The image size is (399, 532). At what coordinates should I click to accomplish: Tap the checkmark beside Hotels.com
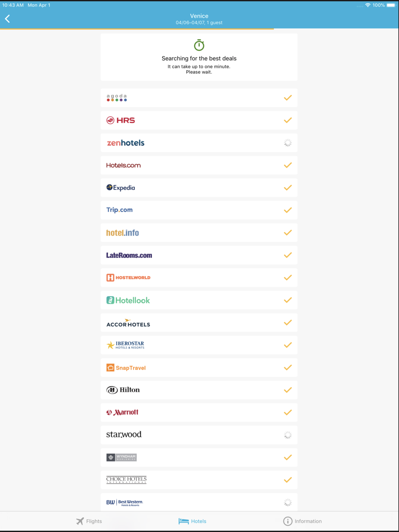(288, 165)
